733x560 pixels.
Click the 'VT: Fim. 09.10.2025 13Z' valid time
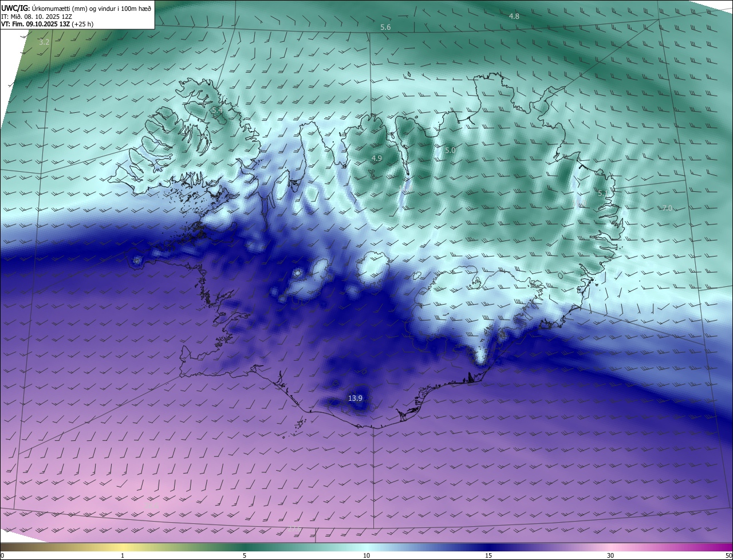(x=47, y=25)
